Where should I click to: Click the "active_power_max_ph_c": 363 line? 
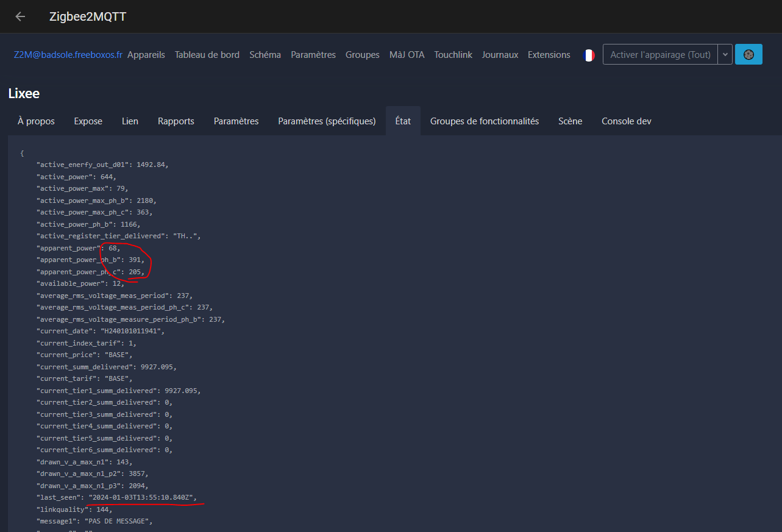[94, 212]
